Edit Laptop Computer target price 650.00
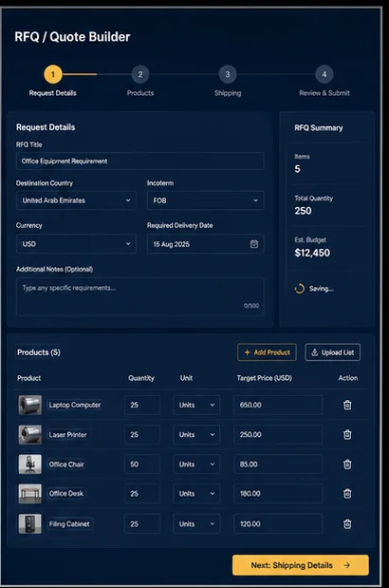The image size is (389, 588). (x=278, y=405)
